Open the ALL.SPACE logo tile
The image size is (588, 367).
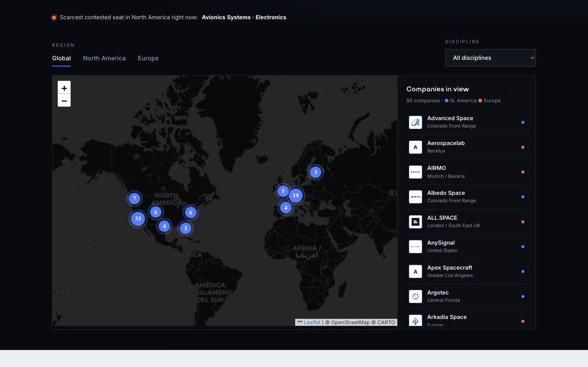pos(415,222)
